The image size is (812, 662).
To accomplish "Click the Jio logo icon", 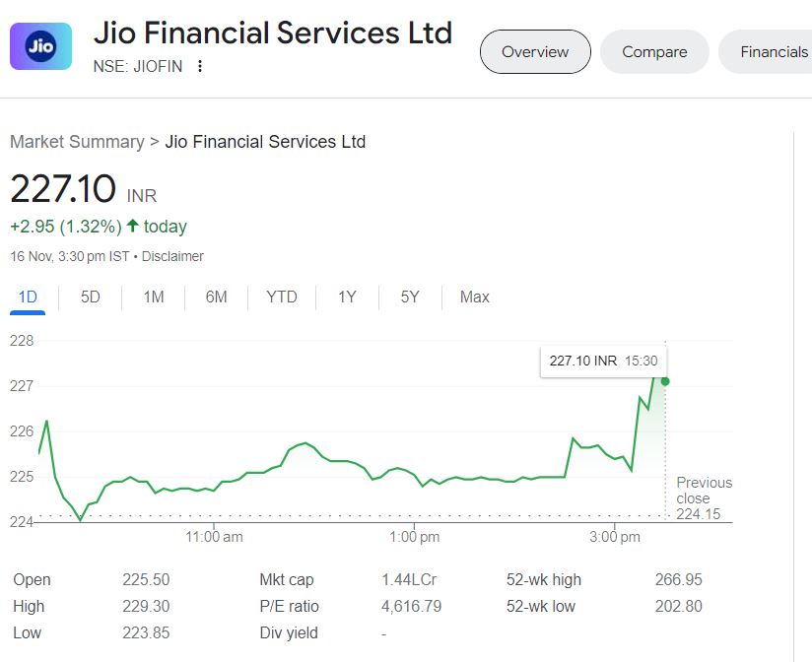I will 40,46.
